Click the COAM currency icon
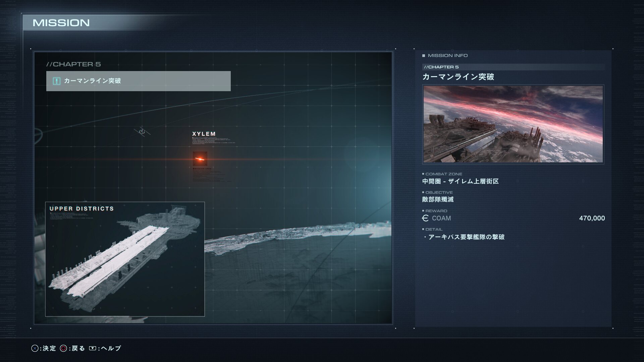This screenshot has width=644, height=362. [425, 218]
